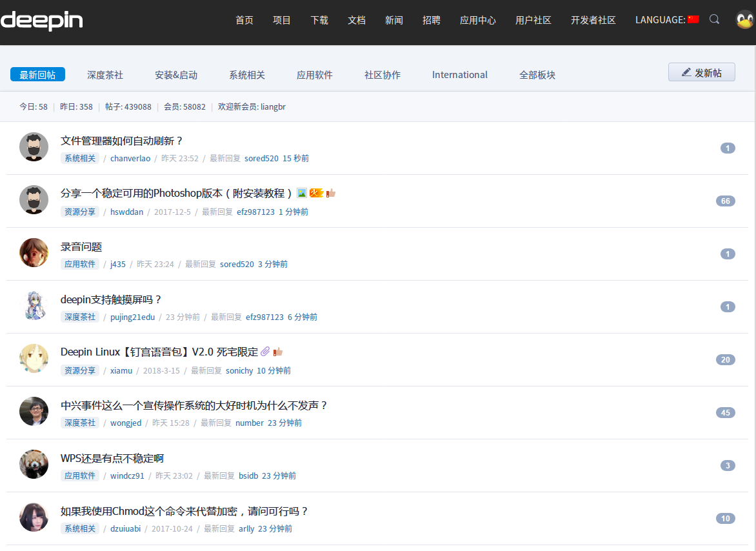Click the reply count badge 45

click(726, 413)
